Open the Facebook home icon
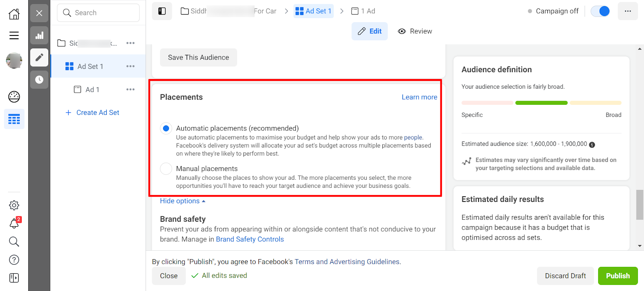The height and width of the screenshot is (291, 644). (x=14, y=14)
